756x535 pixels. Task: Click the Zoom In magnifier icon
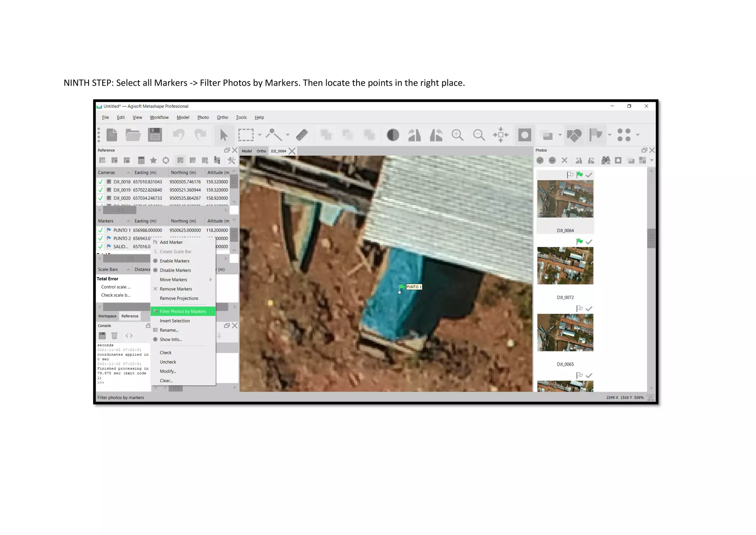pyautogui.click(x=457, y=135)
